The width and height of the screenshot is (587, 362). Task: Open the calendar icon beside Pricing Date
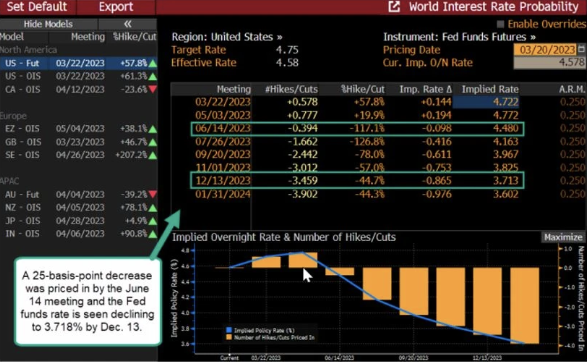[581, 49]
